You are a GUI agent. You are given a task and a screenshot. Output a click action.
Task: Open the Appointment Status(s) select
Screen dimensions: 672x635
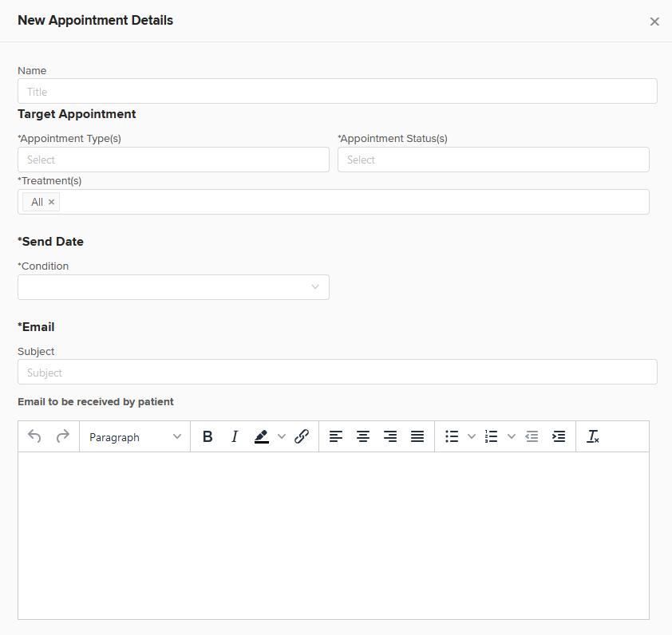(x=493, y=160)
